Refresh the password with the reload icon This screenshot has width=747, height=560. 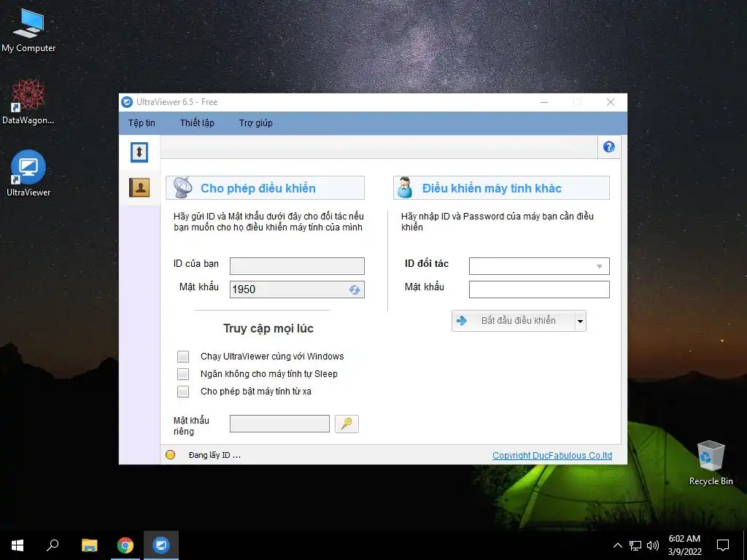pyautogui.click(x=354, y=289)
